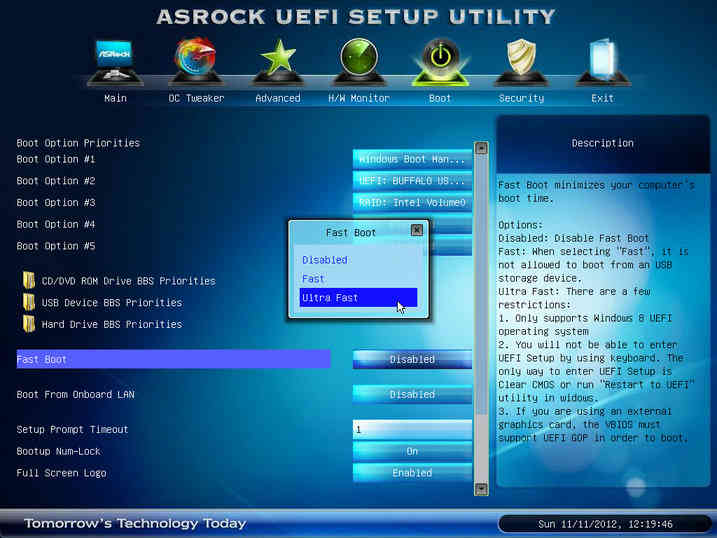Open Boot From Onboard LAN value dropdown
This screenshot has height=538, width=717.
[412, 394]
